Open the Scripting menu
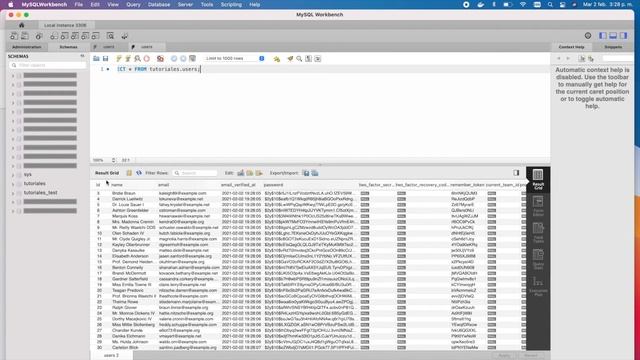The image size is (640, 360). 231,4
